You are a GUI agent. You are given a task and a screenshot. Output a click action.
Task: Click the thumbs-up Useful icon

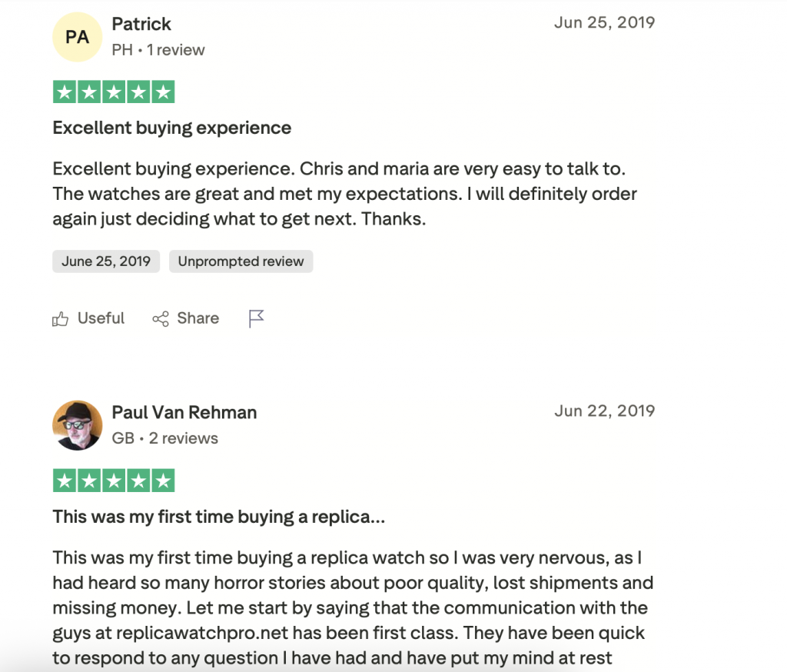tap(60, 319)
